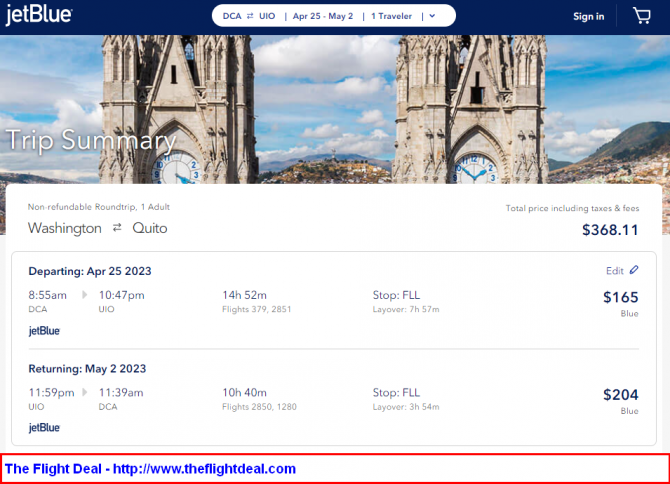Viewport: 670px width, 484px height.
Task: Click the Edit link for departing flight
Action: (x=614, y=271)
